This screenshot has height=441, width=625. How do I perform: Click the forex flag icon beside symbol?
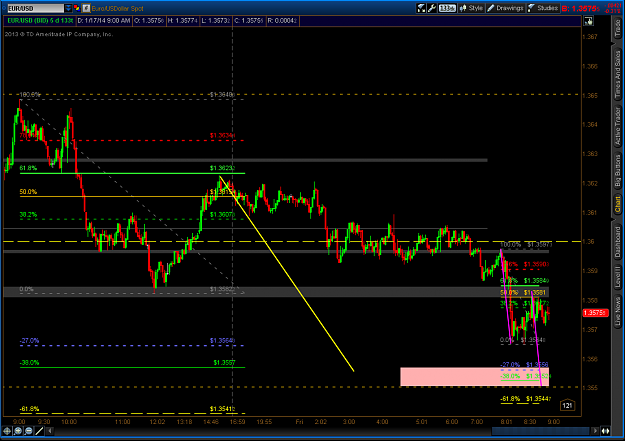(x=86, y=8)
